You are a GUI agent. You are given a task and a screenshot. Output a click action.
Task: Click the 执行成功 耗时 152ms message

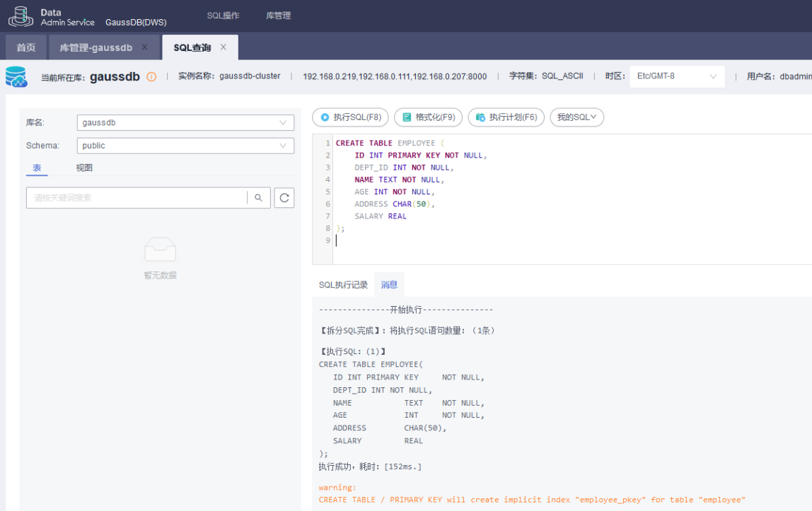pos(370,466)
